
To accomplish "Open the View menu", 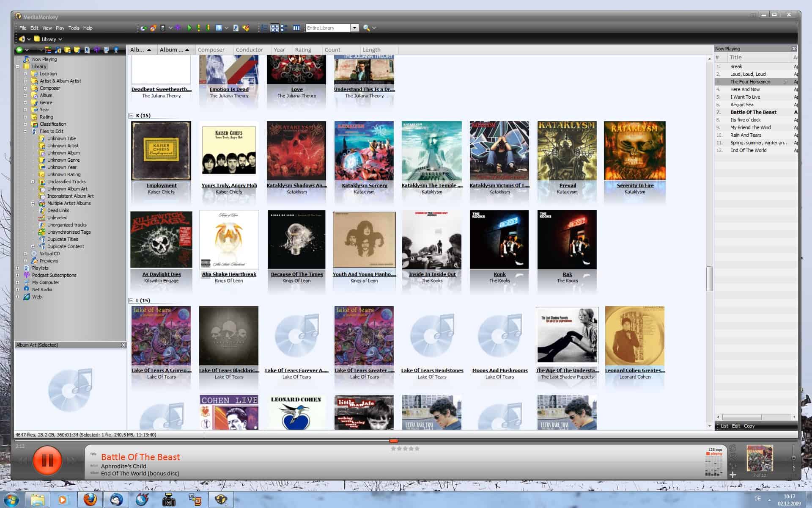I will [48, 28].
